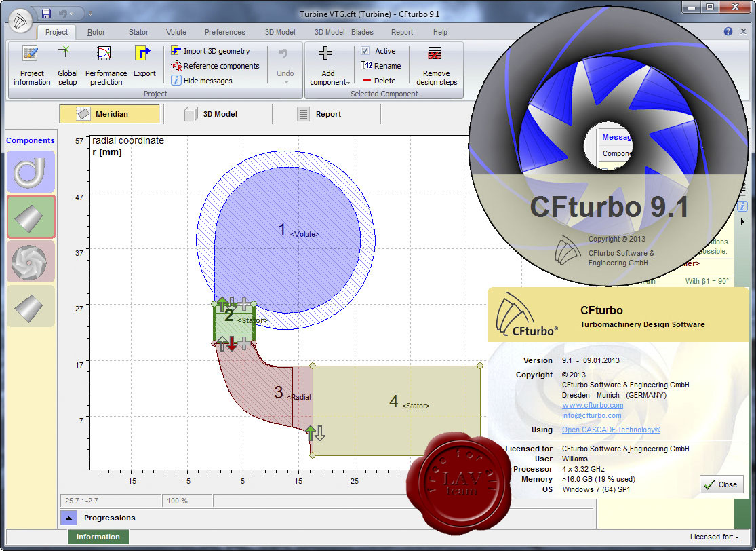Click the Export icon
The width and height of the screenshot is (756, 551).
point(142,53)
